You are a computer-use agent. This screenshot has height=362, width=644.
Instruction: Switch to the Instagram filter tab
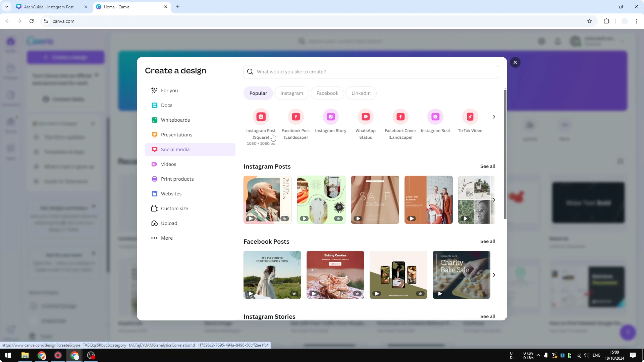(x=292, y=93)
